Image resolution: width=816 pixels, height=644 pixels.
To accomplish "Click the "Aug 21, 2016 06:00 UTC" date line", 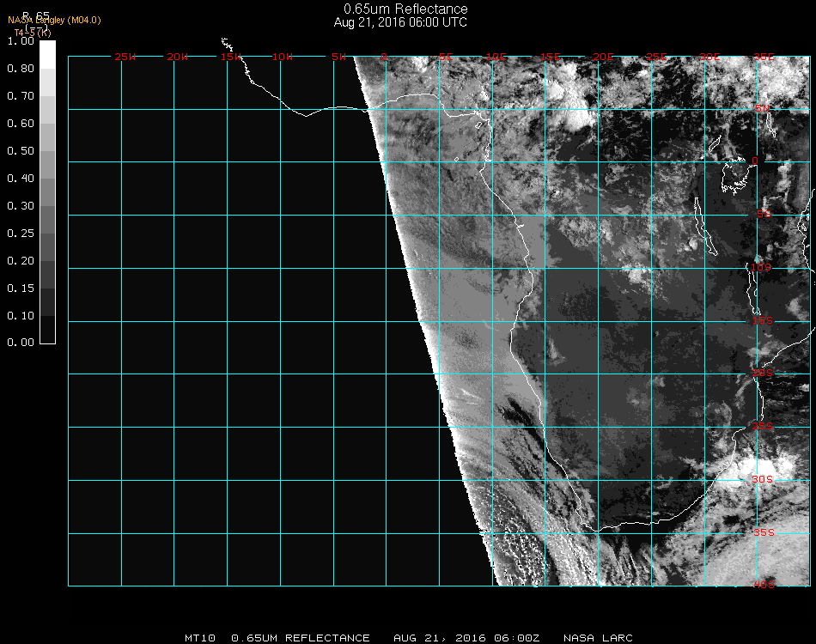I will [x=400, y=22].
